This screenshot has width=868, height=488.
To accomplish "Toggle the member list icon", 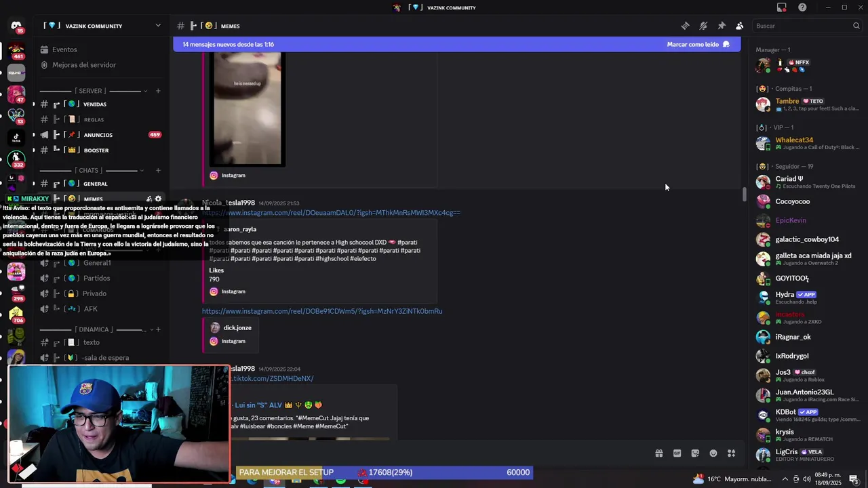I will pos(739,26).
